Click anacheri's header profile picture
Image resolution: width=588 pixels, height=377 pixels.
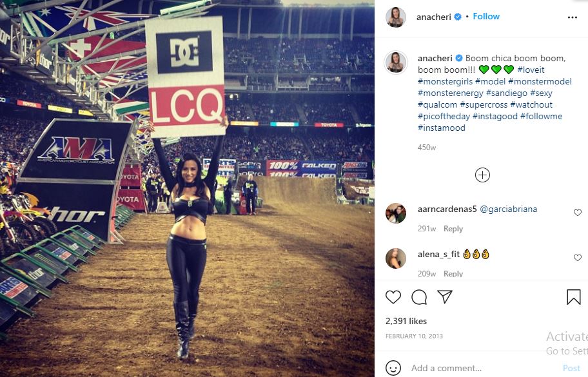pos(396,17)
